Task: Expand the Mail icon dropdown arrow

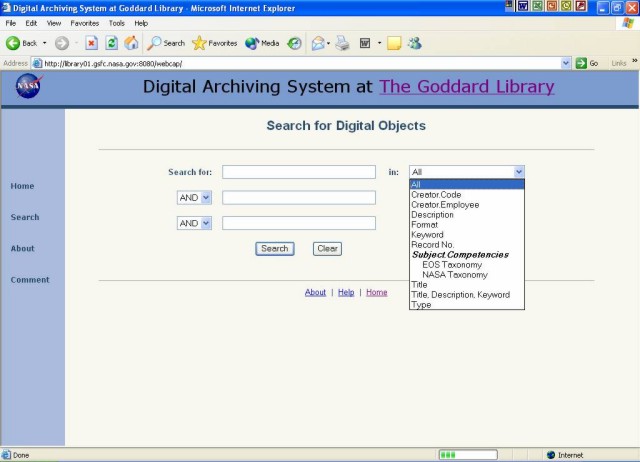Action: [x=328, y=43]
